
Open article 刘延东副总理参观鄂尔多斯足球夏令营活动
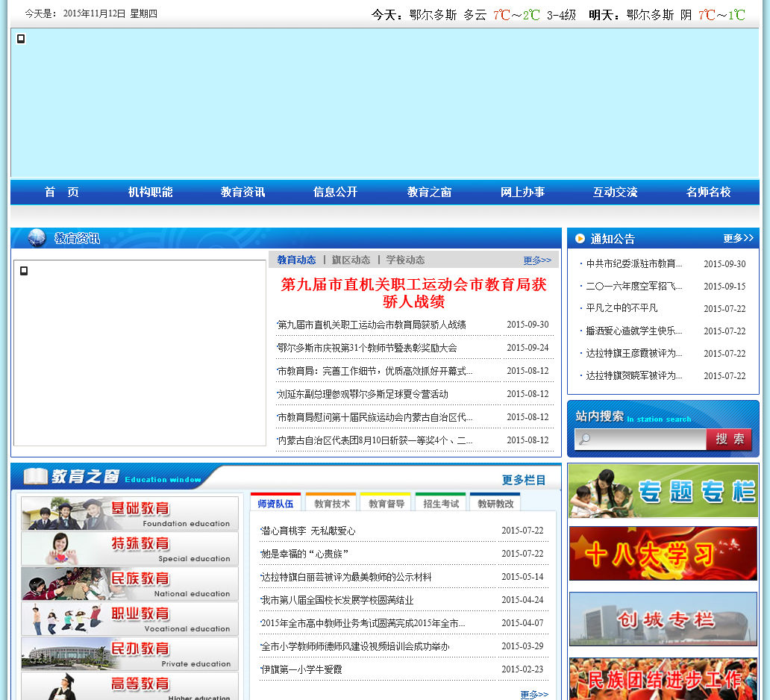(363, 394)
